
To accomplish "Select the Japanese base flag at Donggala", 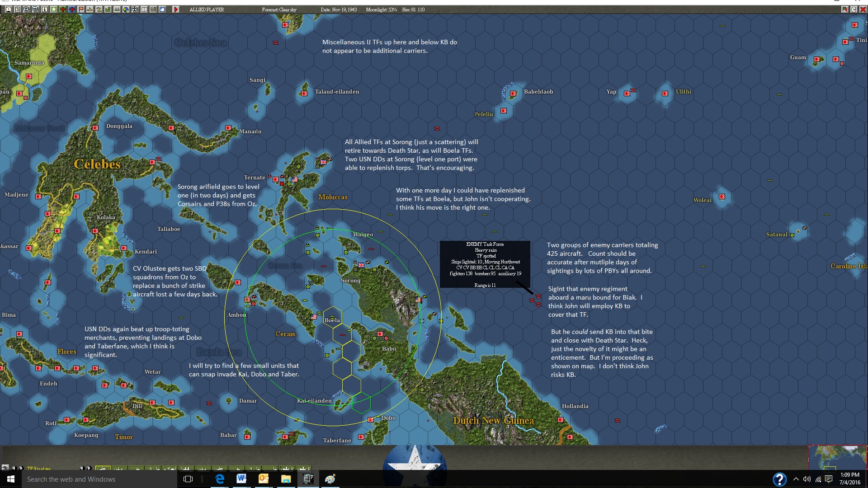I will [95, 128].
